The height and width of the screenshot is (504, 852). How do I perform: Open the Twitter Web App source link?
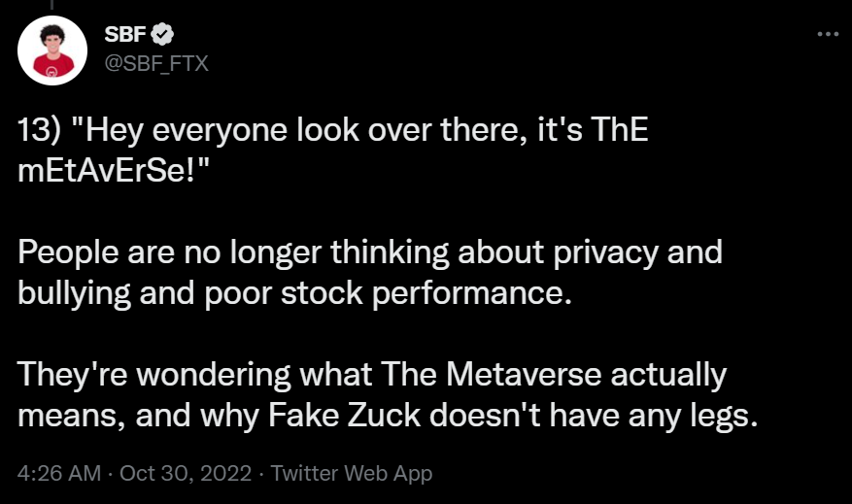(x=352, y=474)
